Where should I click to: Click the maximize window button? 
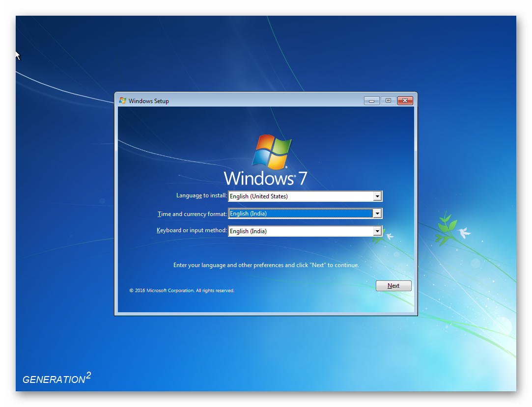(388, 100)
